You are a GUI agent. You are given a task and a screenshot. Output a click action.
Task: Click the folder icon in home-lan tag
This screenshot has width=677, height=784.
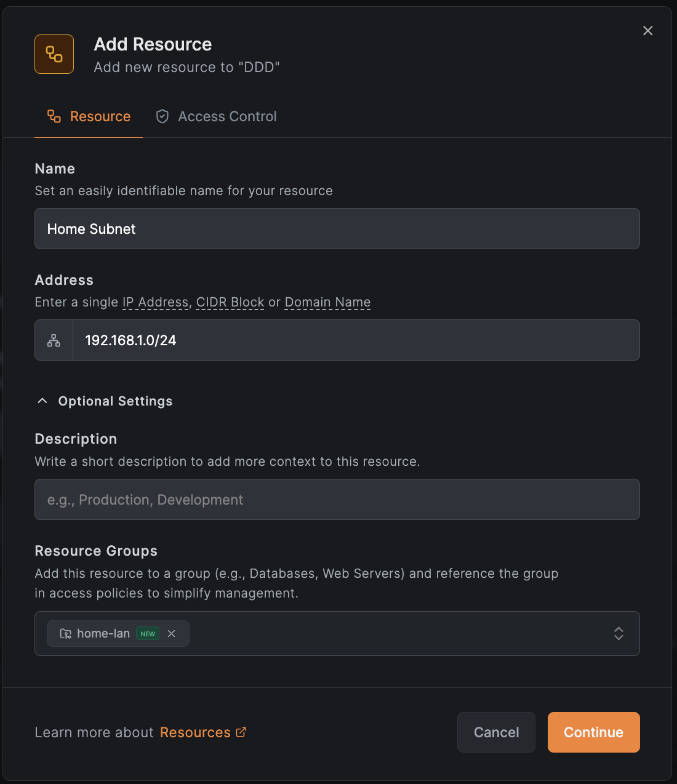click(65, 634)
